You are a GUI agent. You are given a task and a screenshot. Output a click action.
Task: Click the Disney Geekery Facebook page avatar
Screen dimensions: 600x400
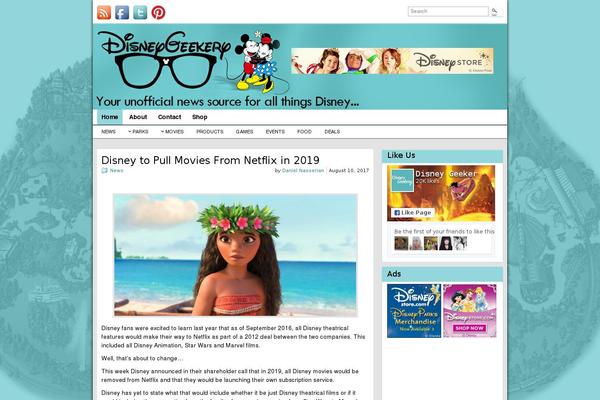[402, 180]
